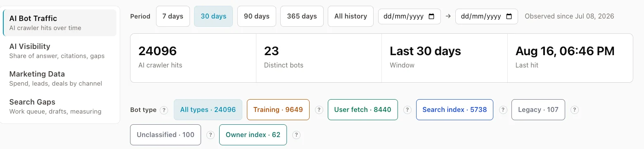Viewport: 644px width, 149px height.
Task: Click the Bot type label
Action: 143,110
